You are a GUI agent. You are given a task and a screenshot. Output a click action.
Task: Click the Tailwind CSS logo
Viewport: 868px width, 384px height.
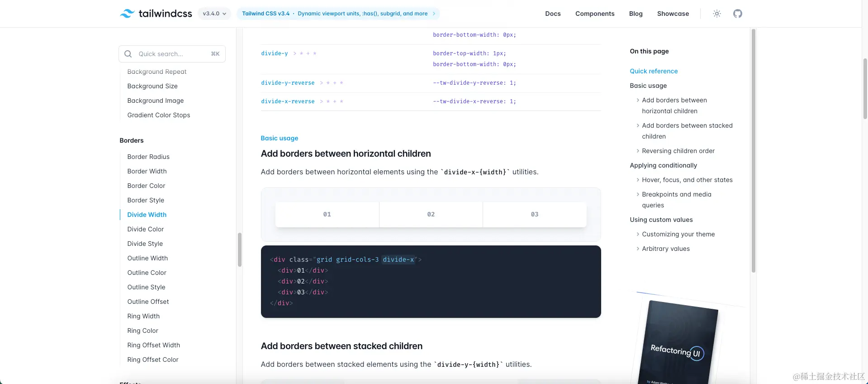(156, 14)
